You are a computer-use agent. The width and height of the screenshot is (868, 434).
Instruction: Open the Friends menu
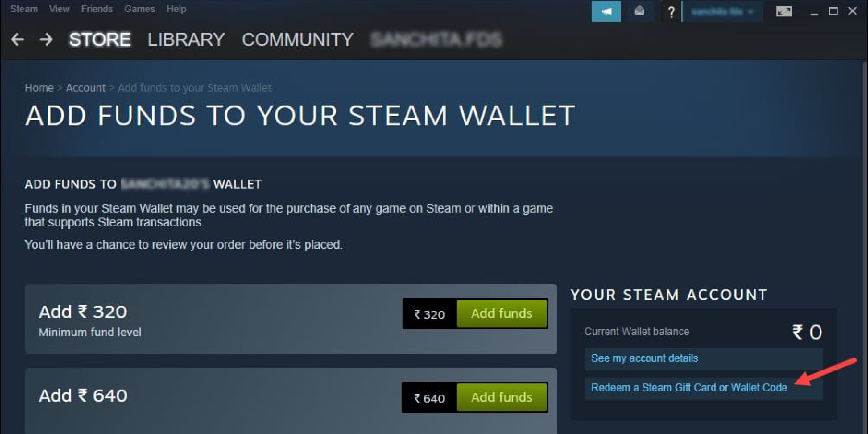(x=97, y=9)
